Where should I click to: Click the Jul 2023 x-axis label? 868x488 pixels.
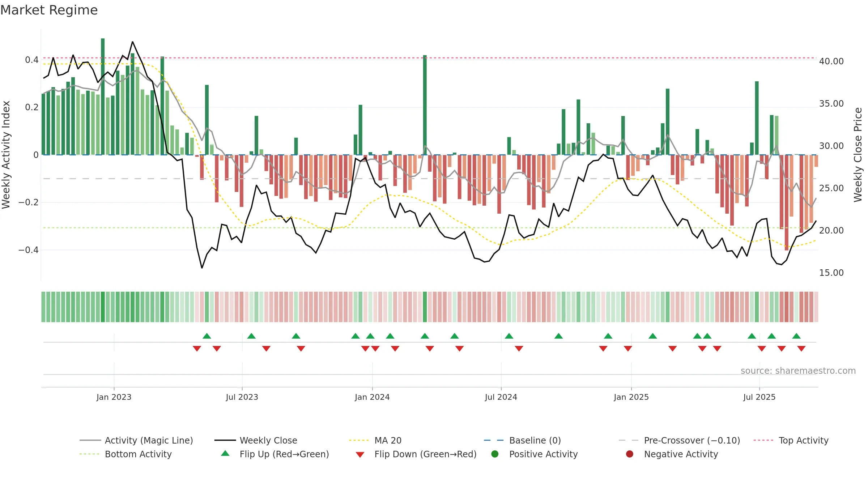[x=242, y=397]
